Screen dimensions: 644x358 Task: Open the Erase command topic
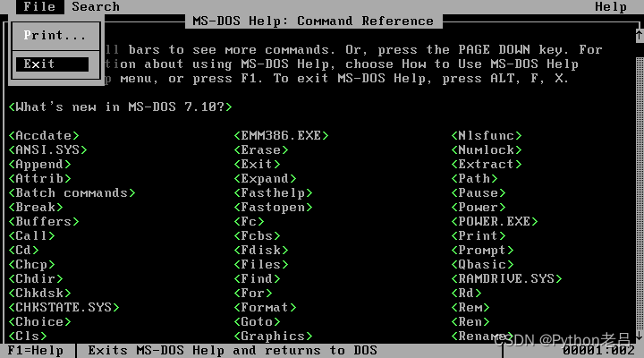click(261, 150)
